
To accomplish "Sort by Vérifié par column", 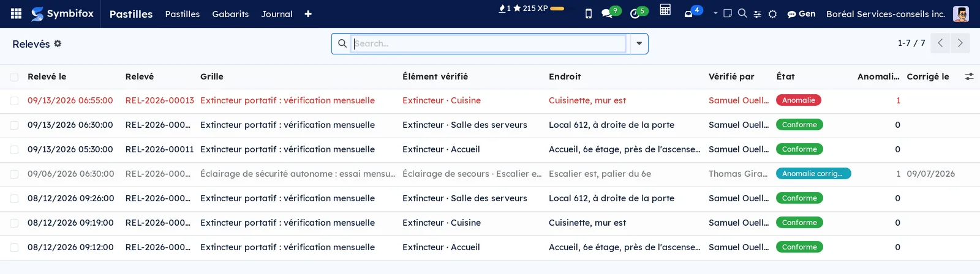I will pyautogui.click(x=731, y=76).
